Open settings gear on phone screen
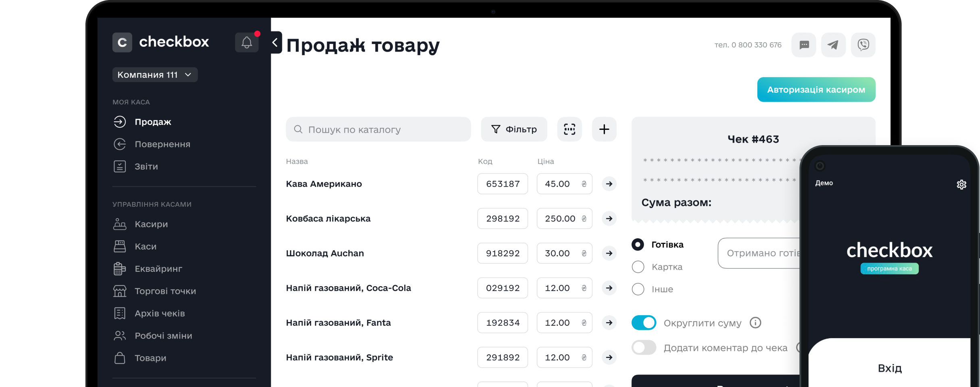 (x=961, y=185)
